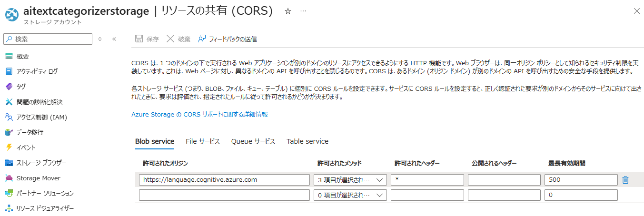The image size is (644, 216).
Task: Click the 保存 save disk icon
Action: coord(139,39)
